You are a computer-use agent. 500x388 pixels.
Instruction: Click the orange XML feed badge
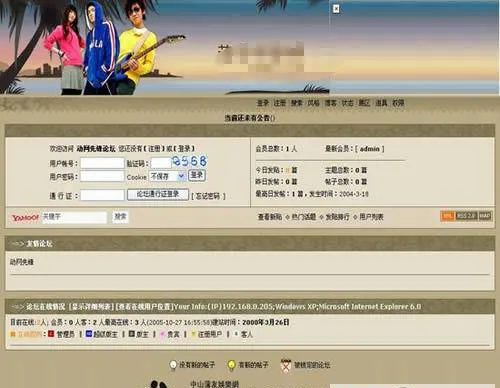click(x=448, y=216)
